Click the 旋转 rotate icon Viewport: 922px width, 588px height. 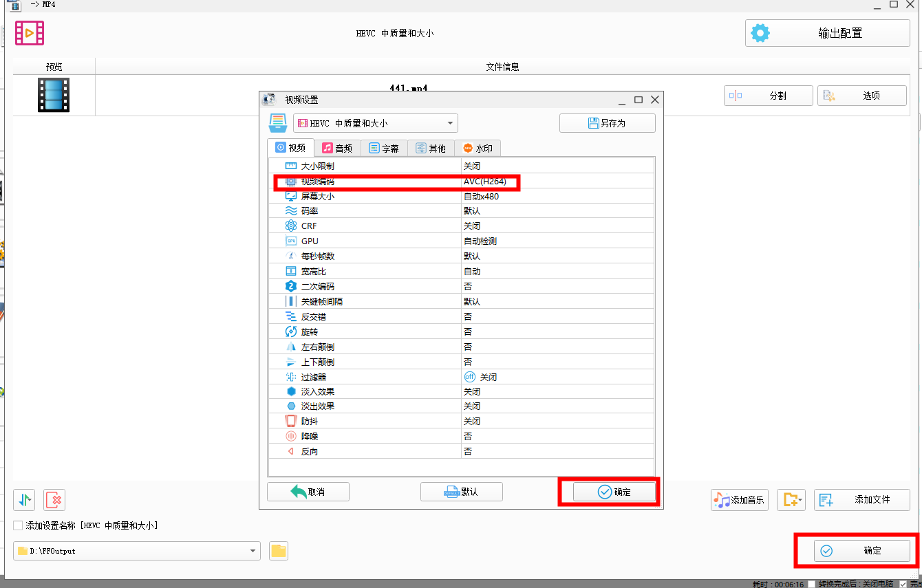(x=290, y=331)
